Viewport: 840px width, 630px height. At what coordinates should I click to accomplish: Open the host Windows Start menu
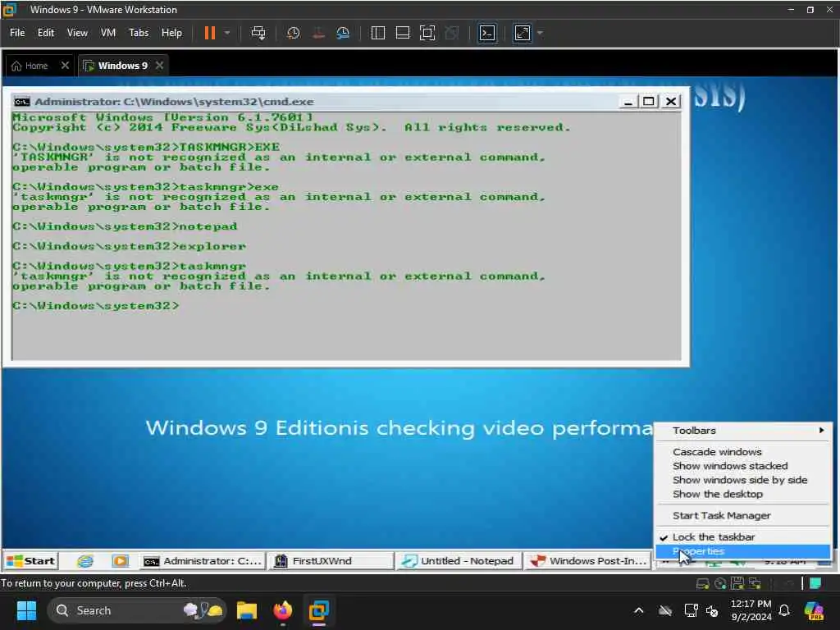click(x=26, y=610)
